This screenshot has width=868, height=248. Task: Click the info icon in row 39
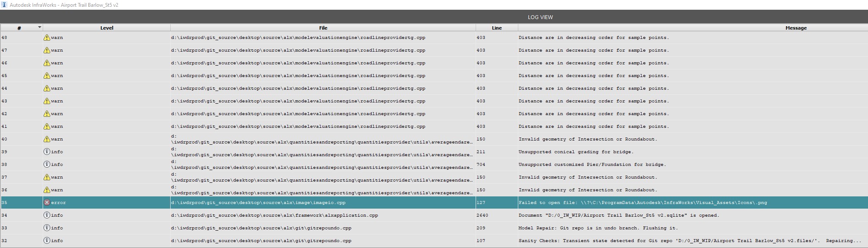(47, 152)
